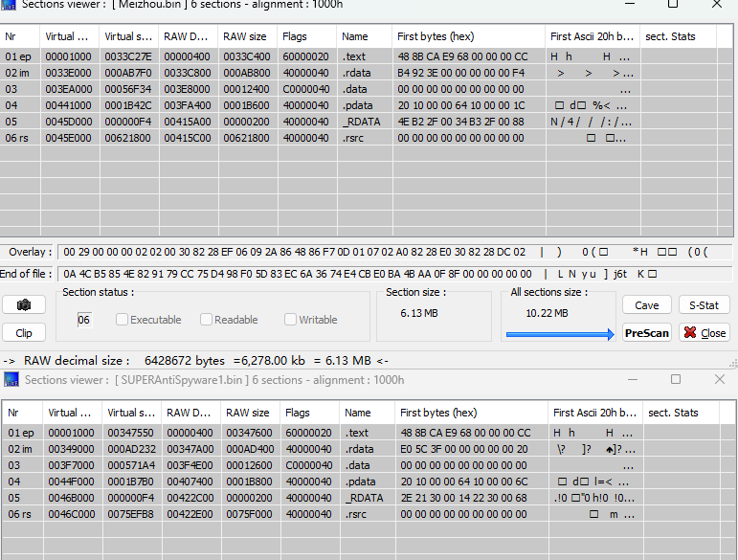Click RAW size column header in Meizhou.bin window
This screenshot has height=560, width=738.
click(x=248, y=36)
